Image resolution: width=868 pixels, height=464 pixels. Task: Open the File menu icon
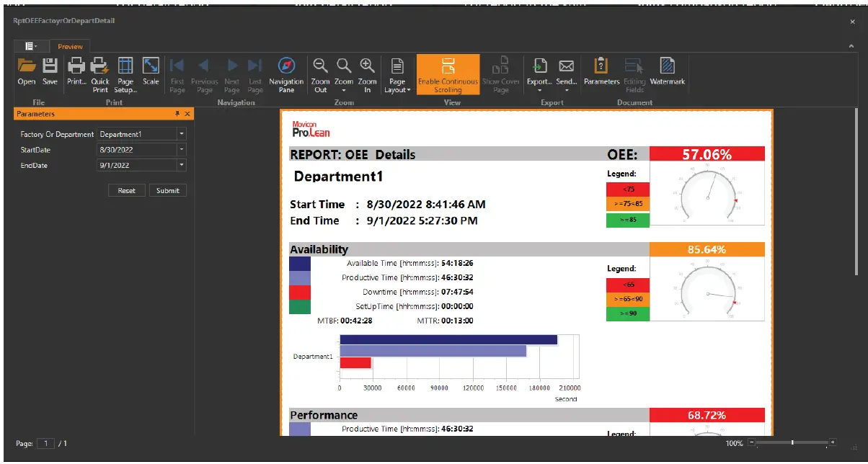coord(30,45)
